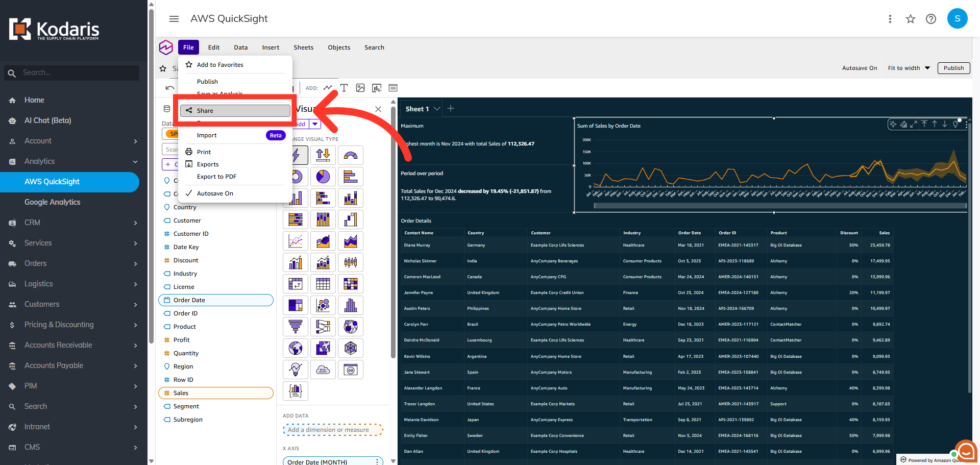The height and width of the screenshot is (465, 980).
Task: Choose the Sankey diagram visual type
Action: tap(323, 327)
